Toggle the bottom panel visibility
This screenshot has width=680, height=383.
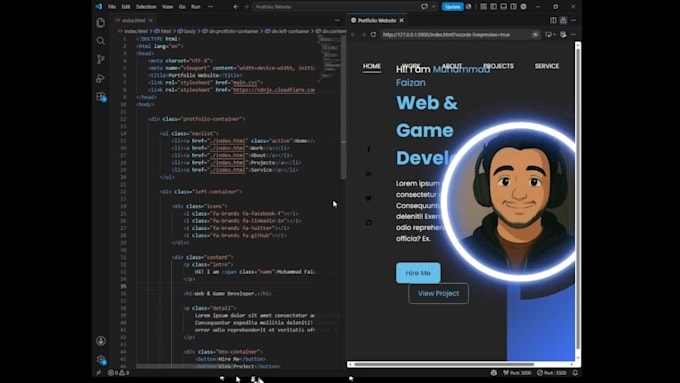tap(503, 7)
